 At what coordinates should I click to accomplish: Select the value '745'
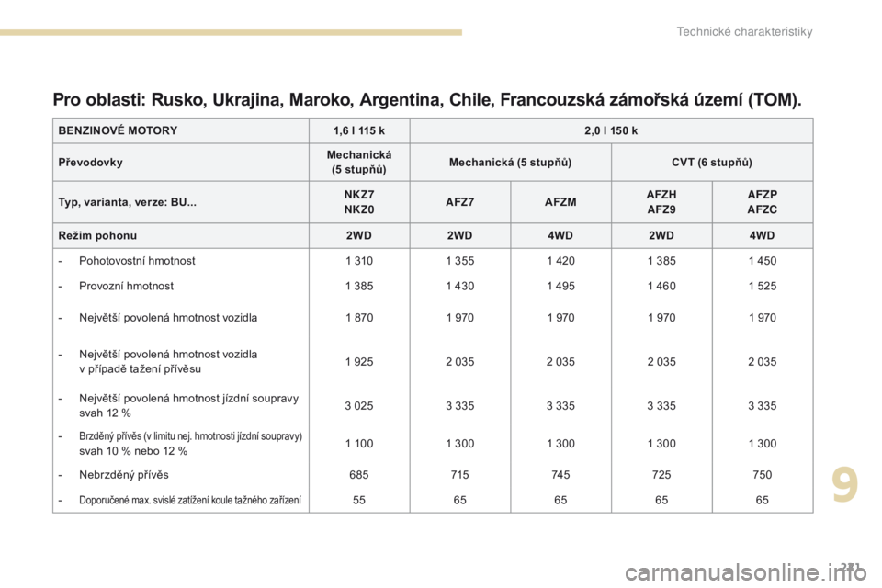560,474
